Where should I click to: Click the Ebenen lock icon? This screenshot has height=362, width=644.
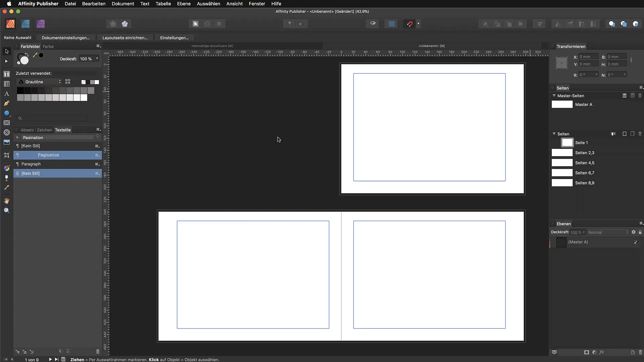tap(640, 232)
